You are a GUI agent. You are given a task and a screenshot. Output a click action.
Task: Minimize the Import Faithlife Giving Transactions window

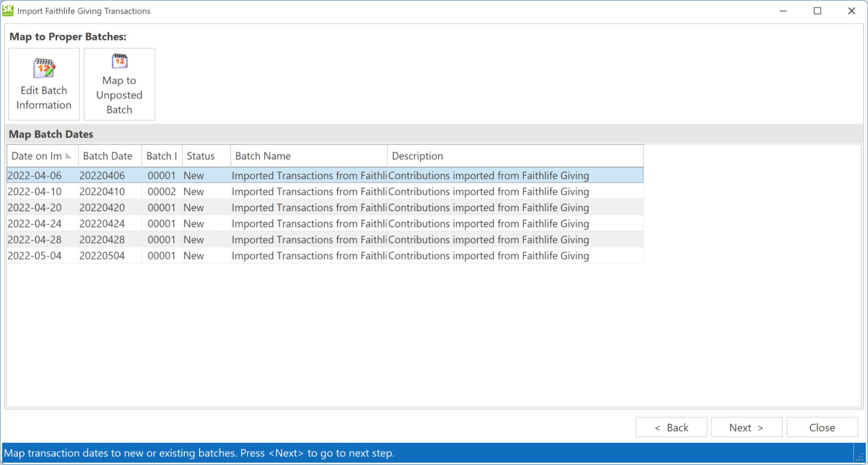pos(783,11)
